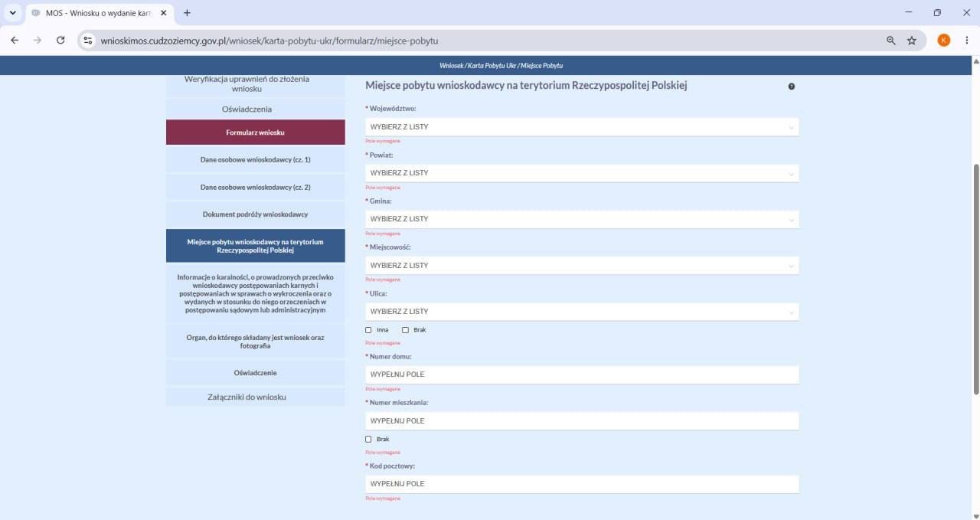The image size is (980, 520).
Task: Select Miejsce pobytu wnioskodawcy sidebar item
Action: click(x=256, y=246)
